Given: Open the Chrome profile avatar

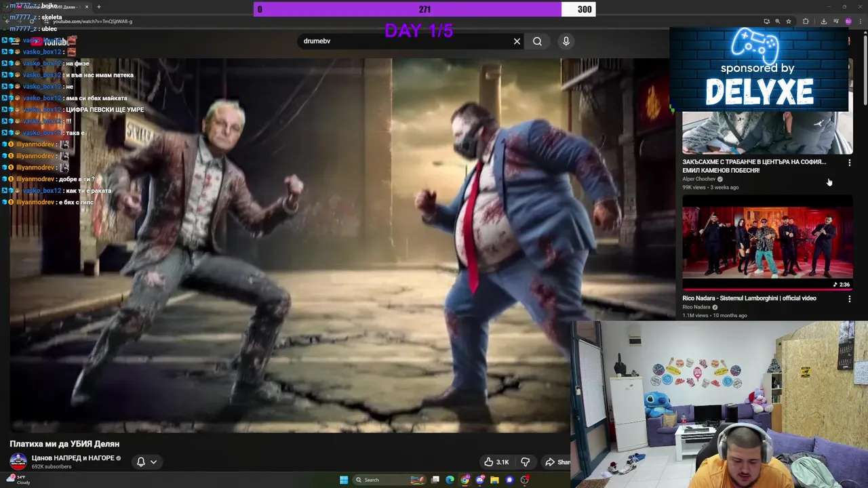Looking at the screenshot, I should pos(848,21).
